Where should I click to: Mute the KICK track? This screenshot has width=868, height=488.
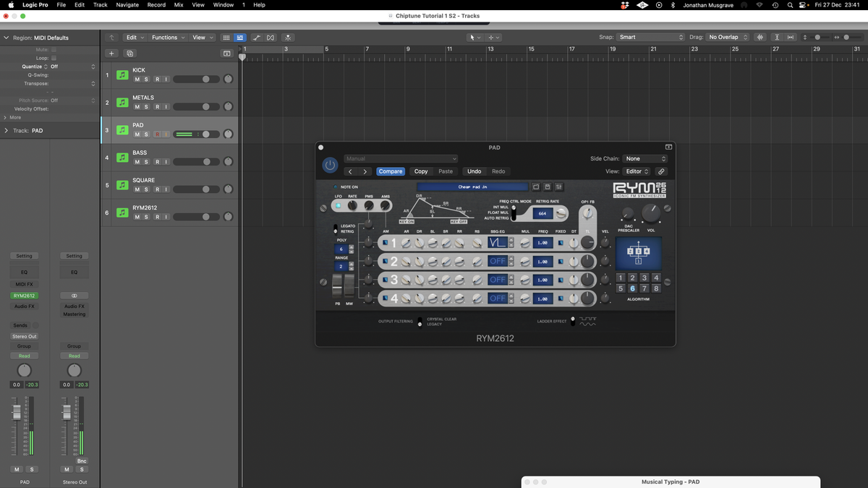click(137, 80)
